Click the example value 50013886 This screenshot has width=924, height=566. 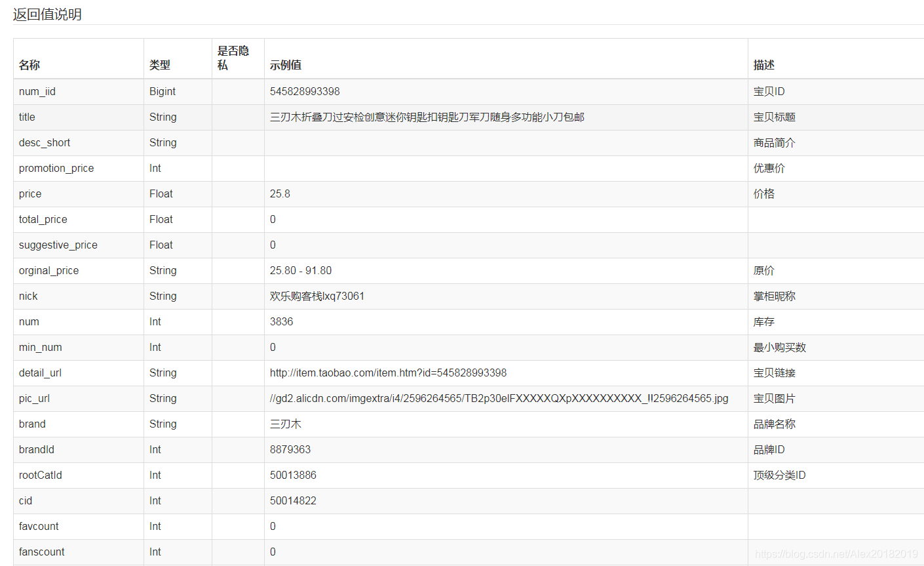pos(293,475)
